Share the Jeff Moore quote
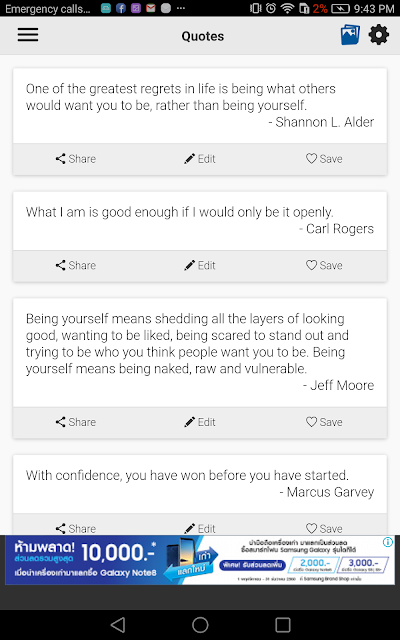This screenshot has height=640, width=400. 76,422
